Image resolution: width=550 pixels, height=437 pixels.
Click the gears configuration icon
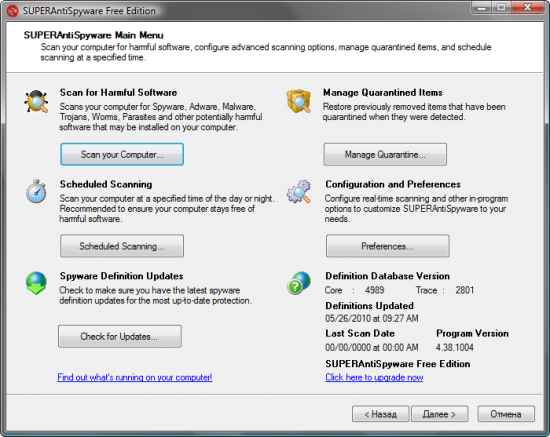point(299,191)
